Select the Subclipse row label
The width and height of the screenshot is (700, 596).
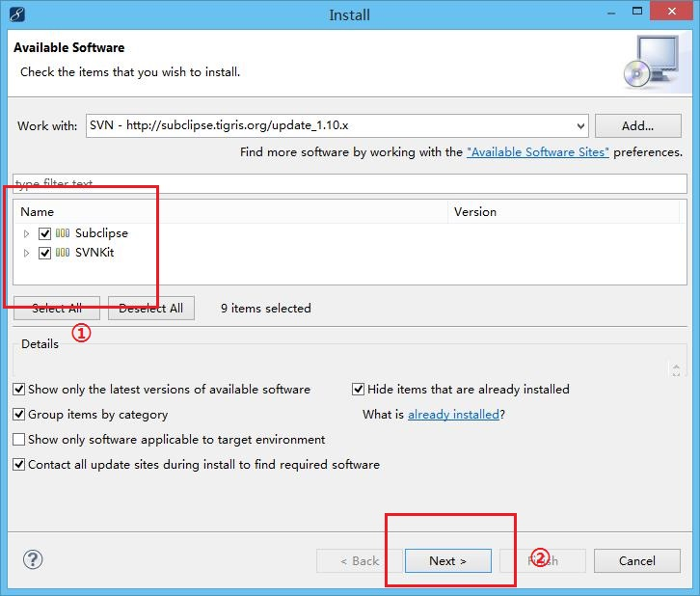pos(101,233)
